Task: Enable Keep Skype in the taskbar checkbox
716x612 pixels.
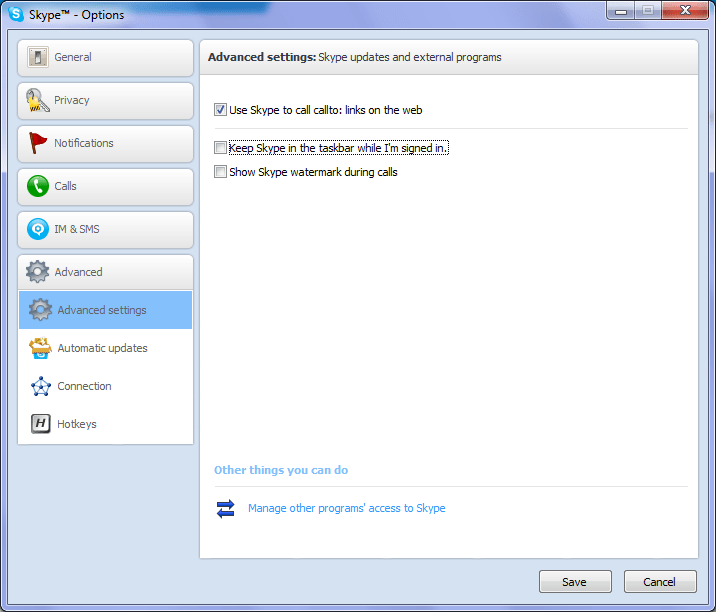Action: (220, 148)
